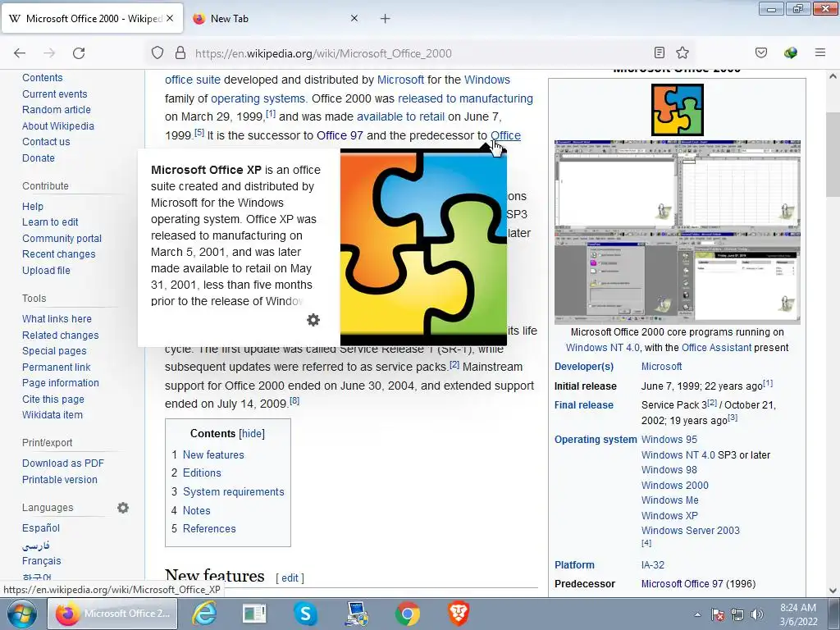Click the Firefox Microsoft Office 2 taskbar button
Viewport: 840px width, 630px height.
[x=113, y=614]
